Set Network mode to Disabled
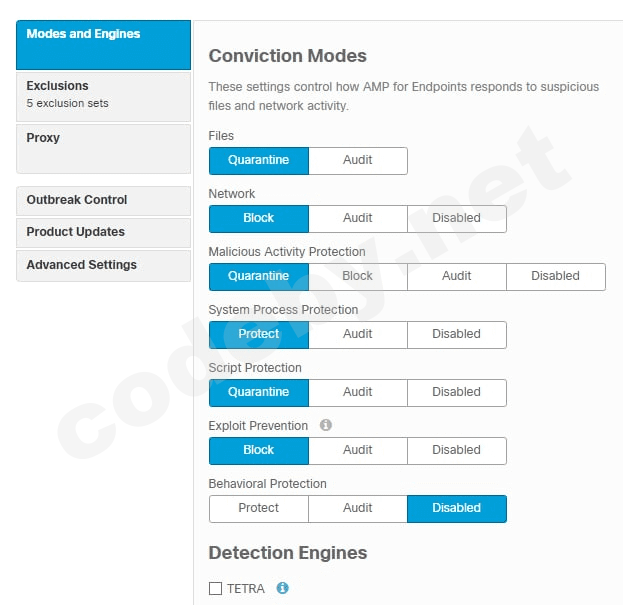The height and width of the screenshot is (605, 623). (x=456, y=218)
